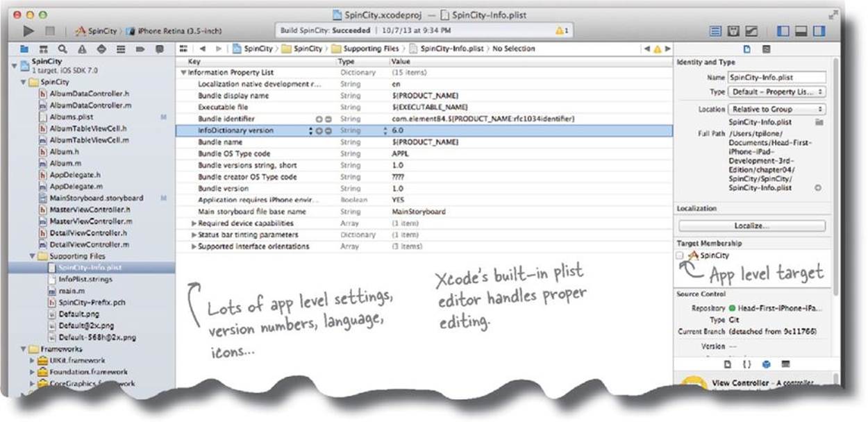Collapse the Supporting Files group
Viewport: 868px width, 422px height.
[33, 256]
